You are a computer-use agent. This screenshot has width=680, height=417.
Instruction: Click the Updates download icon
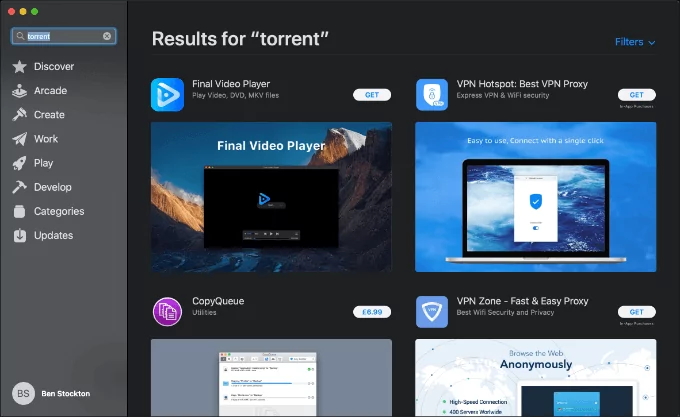point(20,235)
